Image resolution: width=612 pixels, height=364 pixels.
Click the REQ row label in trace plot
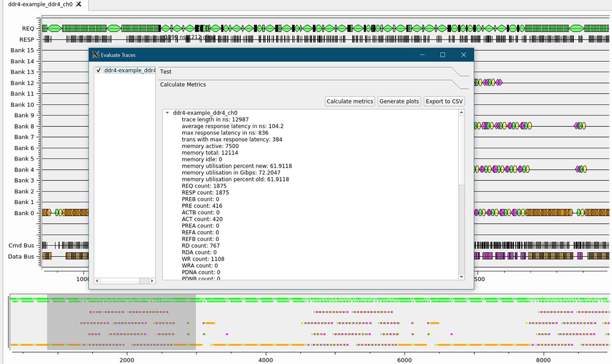(x=28, y=28)
